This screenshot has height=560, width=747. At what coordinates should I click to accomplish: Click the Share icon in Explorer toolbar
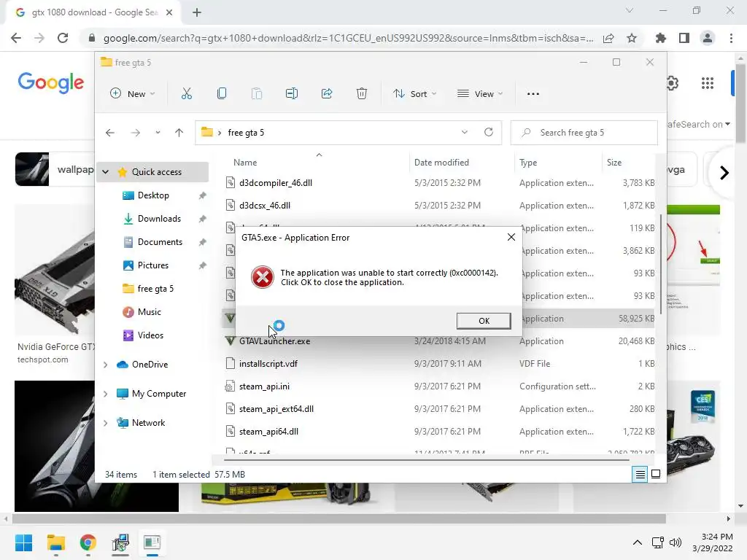(x=327, y=94)
